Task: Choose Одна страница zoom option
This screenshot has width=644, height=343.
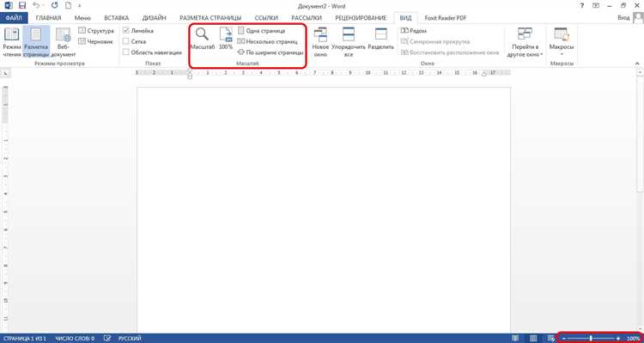Action: [x=261, y=31]
